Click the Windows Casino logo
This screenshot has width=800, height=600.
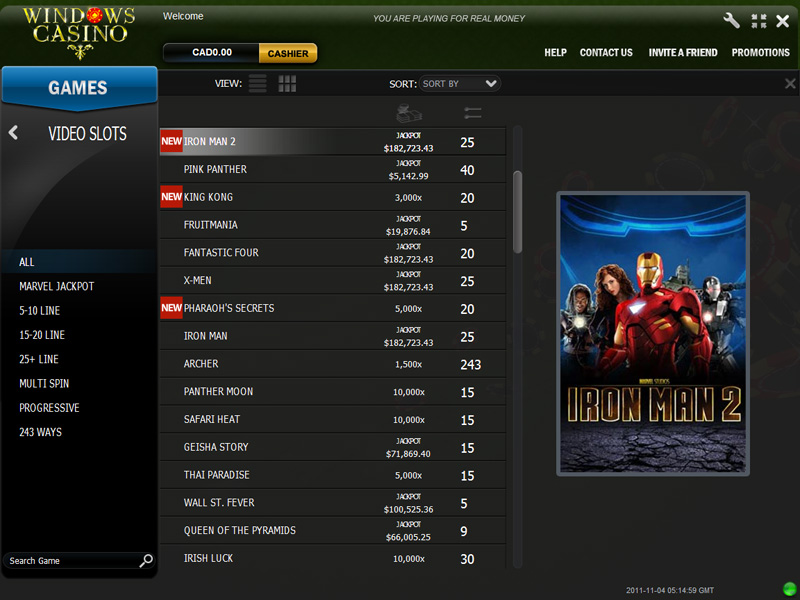(79, 32)
